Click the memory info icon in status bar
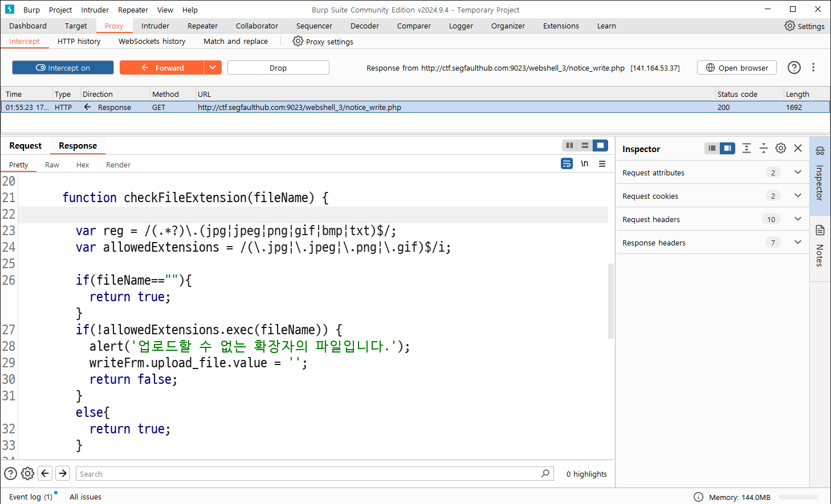 698,497
